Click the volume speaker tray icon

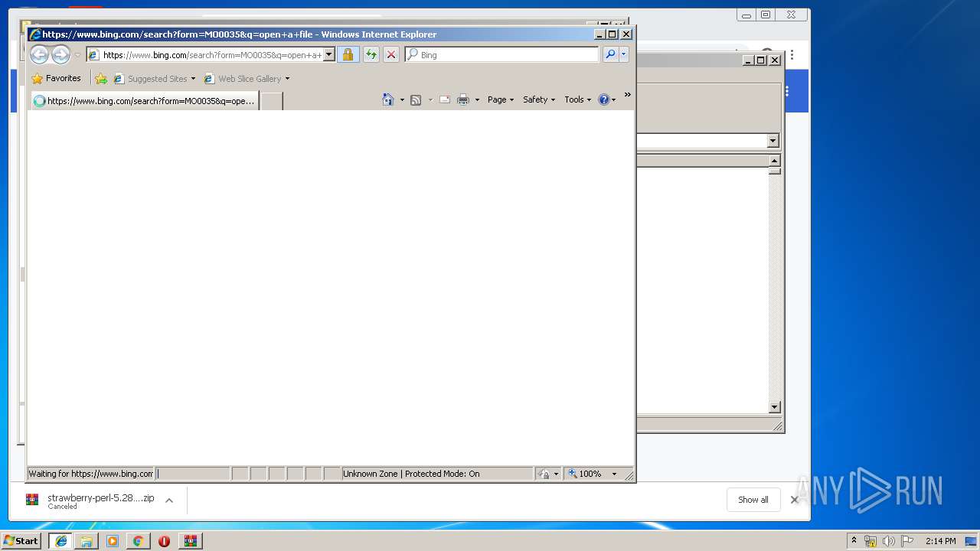889,541
